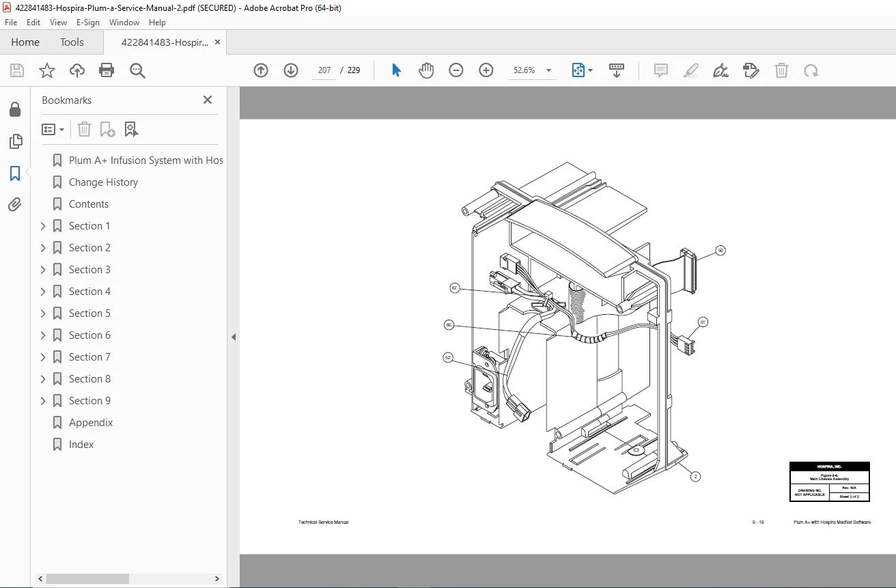The height and width of the screenshot is (588, 896).
Task: Open the Page Thumbnails panel
Action: pyautogui.click(x=15, y=141)
